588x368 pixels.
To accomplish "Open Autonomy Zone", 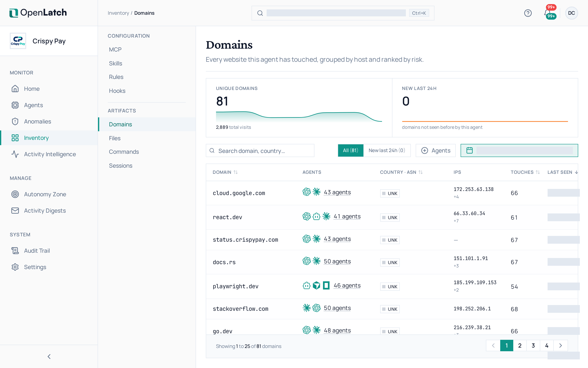I will click(49, 194).
